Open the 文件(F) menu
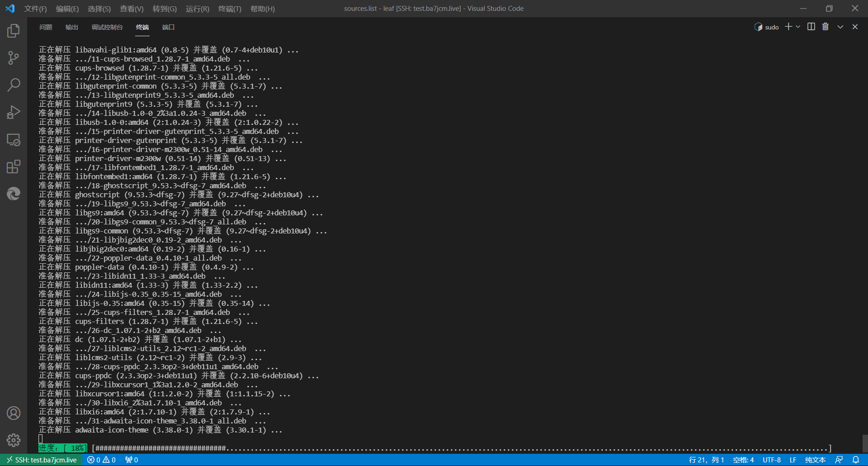 (x=35, y=9)
